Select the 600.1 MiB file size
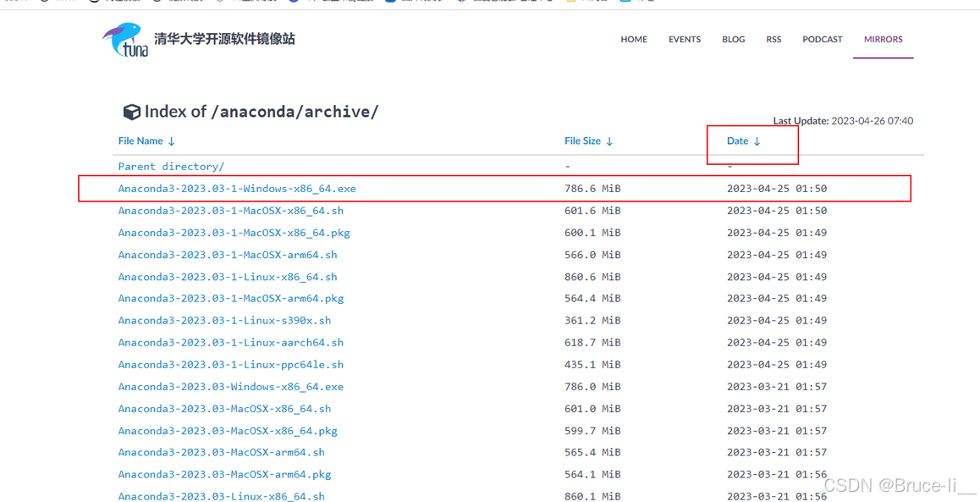The height and width of the screenshot is (502, 980). pos(592,233)
